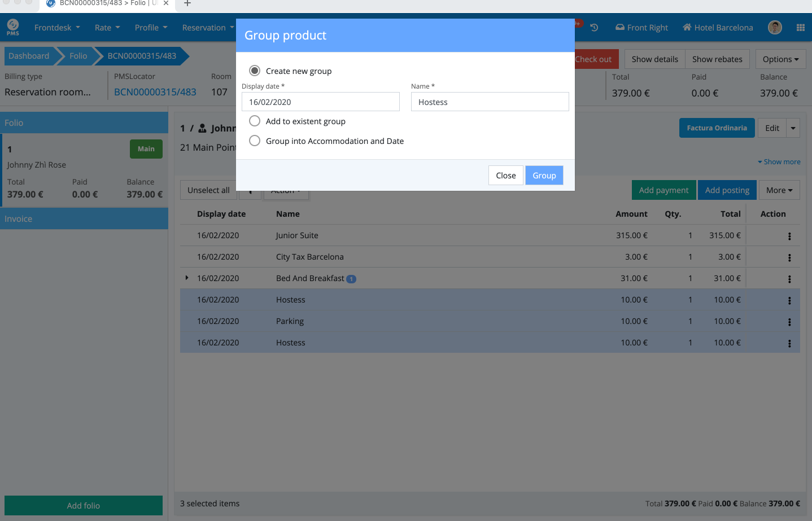
Task: Close the Group product dialog
Action: (x=505, y=176)
